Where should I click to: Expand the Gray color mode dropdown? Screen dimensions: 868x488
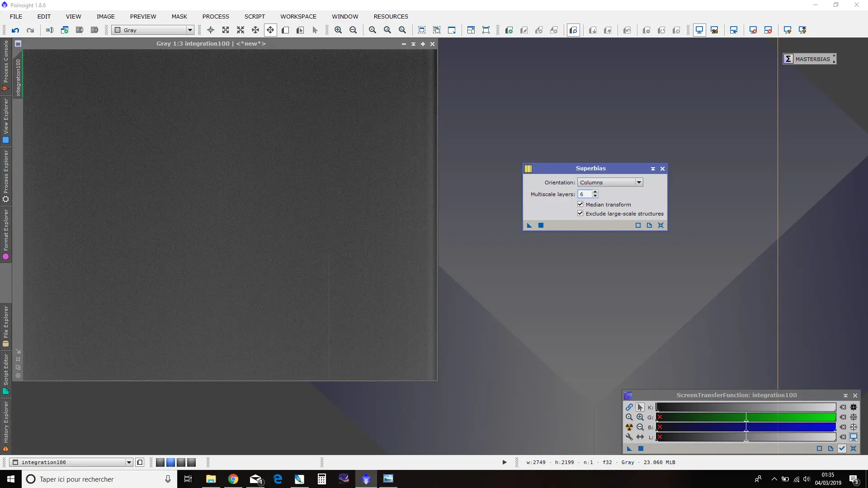[153, 30]
